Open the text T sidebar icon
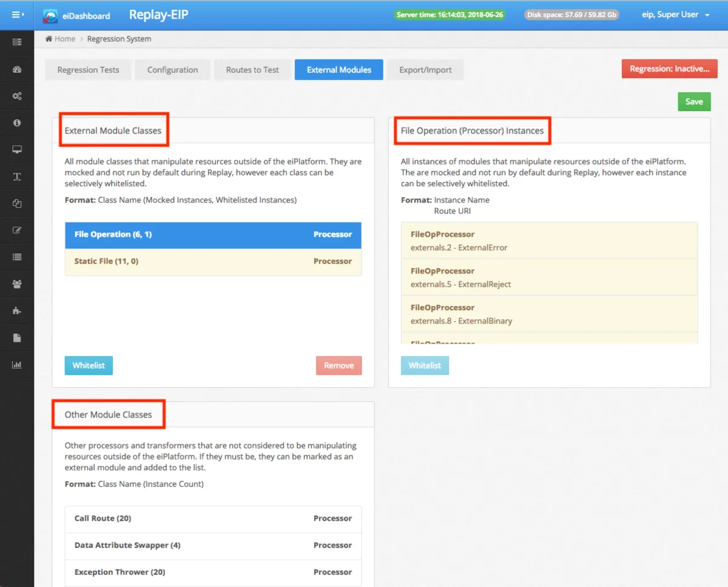The height and width of the screenshot is (587, 728). [x=17, y=177]
